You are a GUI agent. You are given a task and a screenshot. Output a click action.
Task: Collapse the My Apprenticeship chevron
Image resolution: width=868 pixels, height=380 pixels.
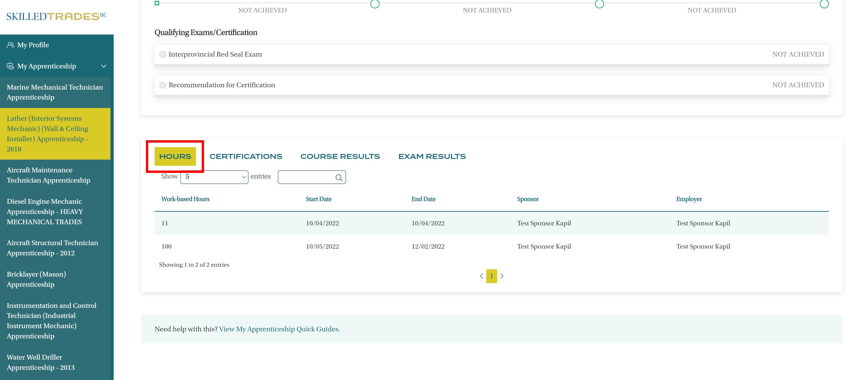(x=103, y=66)
